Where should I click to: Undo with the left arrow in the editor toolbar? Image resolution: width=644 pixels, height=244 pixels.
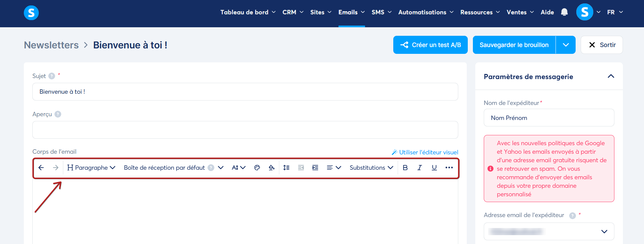(41, 168)
